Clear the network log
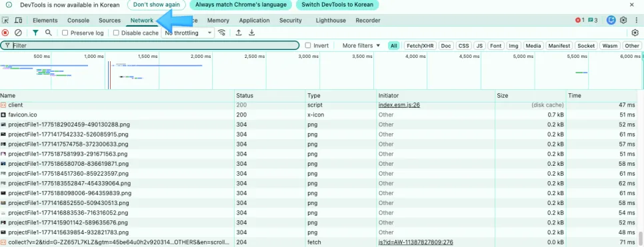Viewport: 644px width, 247px height. pyautogui.click(x=18, y=33)
